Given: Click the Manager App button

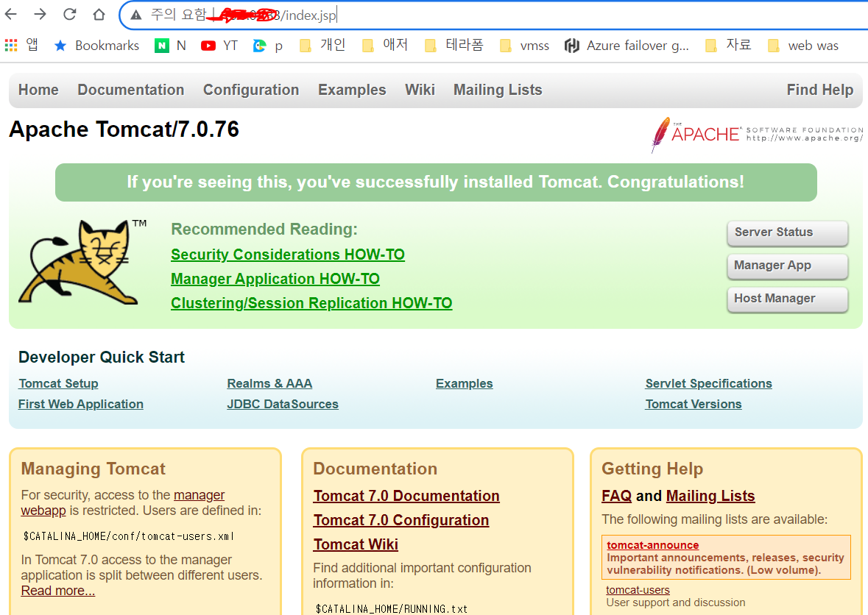Looking at the screenshot, I should pyautogui.click(x=787, y=266).
